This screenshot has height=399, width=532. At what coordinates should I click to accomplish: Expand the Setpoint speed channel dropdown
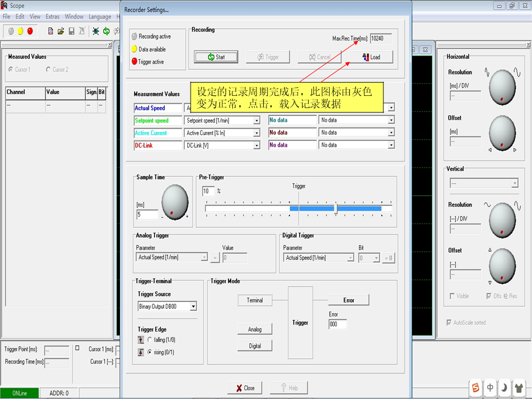point(257,120)
